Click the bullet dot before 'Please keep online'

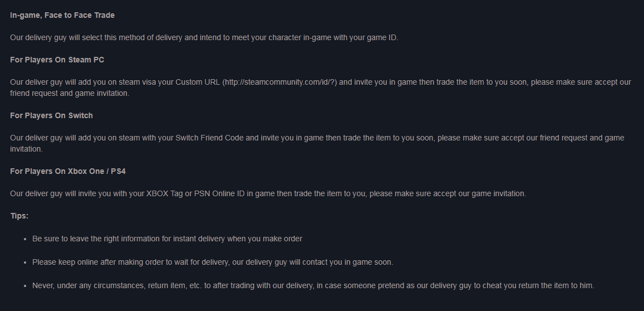[25, 263]
